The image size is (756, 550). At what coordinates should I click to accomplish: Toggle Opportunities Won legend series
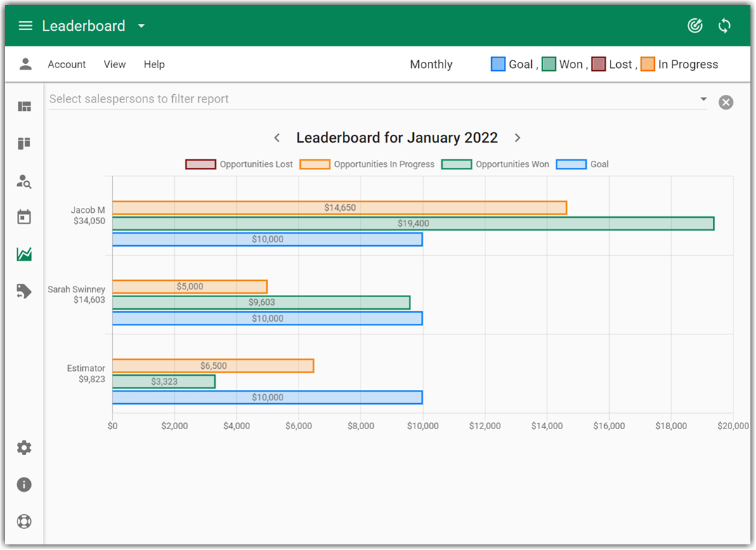point(495,164)
